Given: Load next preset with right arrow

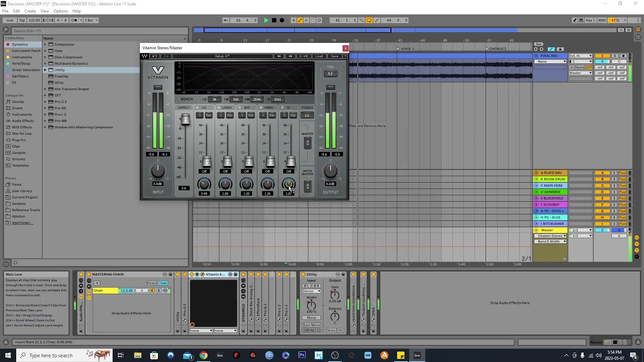Looking at the screenshot, I should (x=290, y=56).
